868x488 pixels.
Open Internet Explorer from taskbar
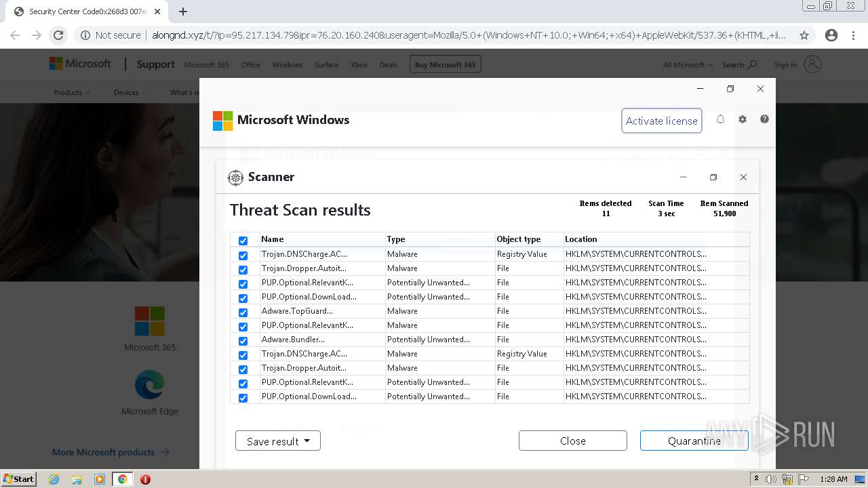54,479
